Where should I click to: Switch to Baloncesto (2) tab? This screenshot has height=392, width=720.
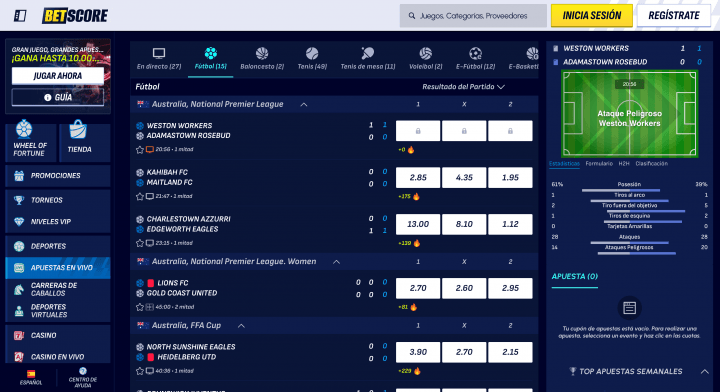point(262,59)
